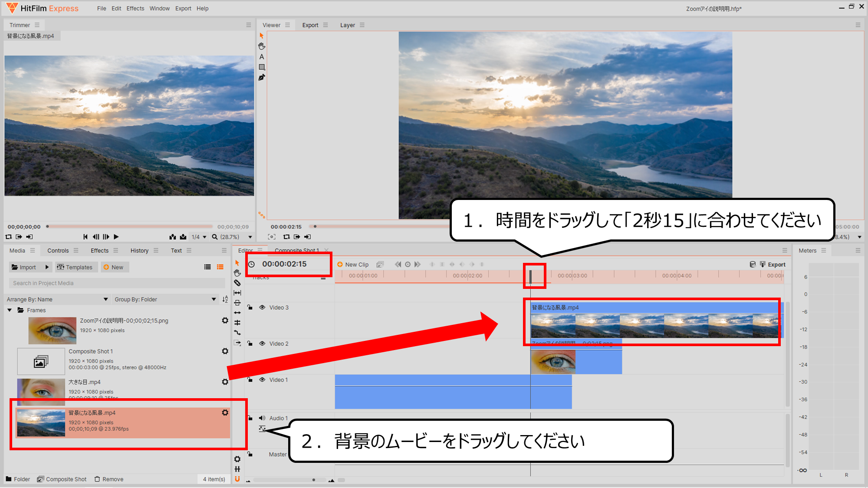This screenshot has width=868, height=488.
Task: Select the timeline Hand tool
Action: (x=237, y=273)
